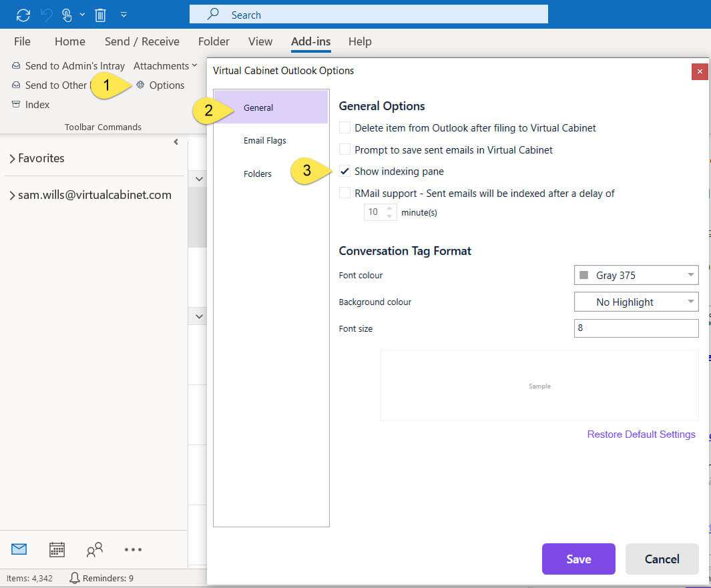Open the Calendar view

pyautogui.click(x=57, y=549)
